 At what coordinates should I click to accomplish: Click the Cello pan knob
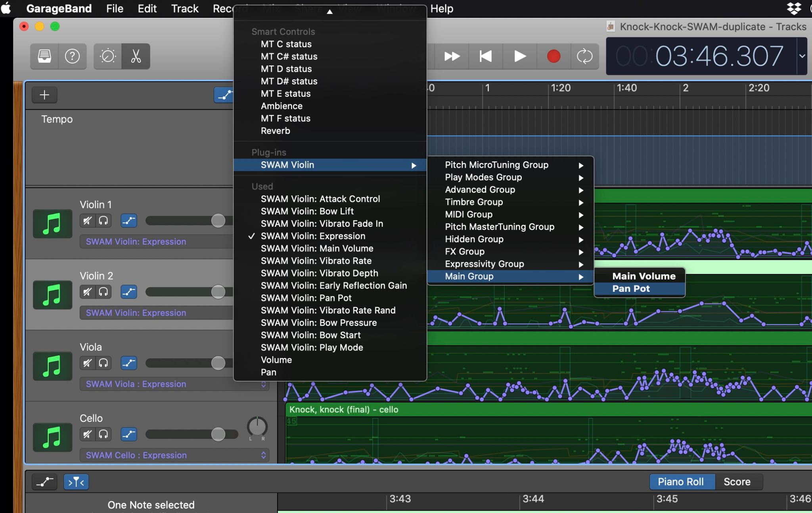pyautogui.click(x=257, y=427)
